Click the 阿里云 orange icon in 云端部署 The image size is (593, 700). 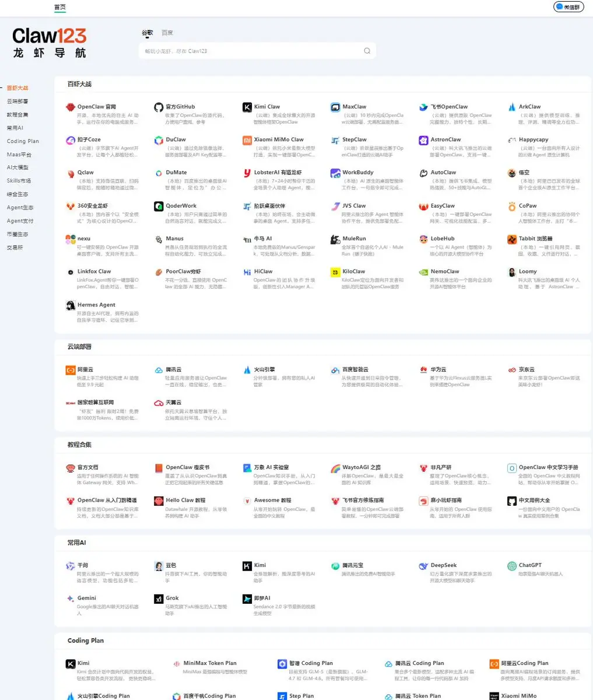(x=71, y=370)
